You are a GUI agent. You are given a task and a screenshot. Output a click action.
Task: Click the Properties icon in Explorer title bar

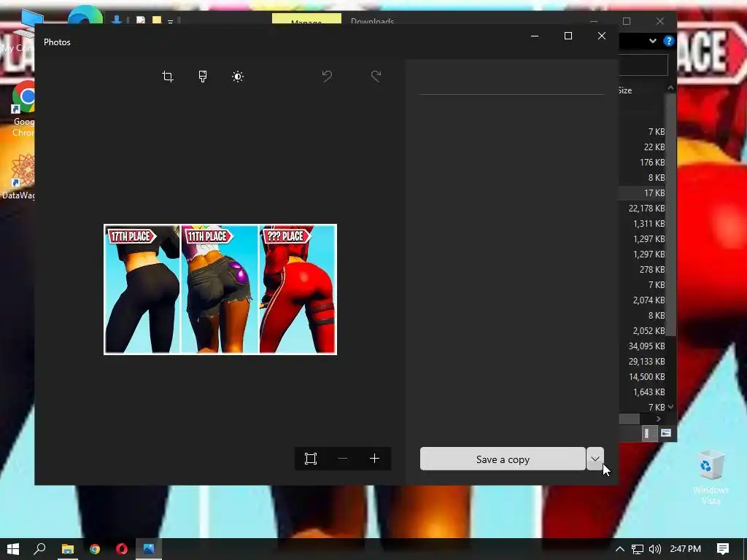(141, 20)
